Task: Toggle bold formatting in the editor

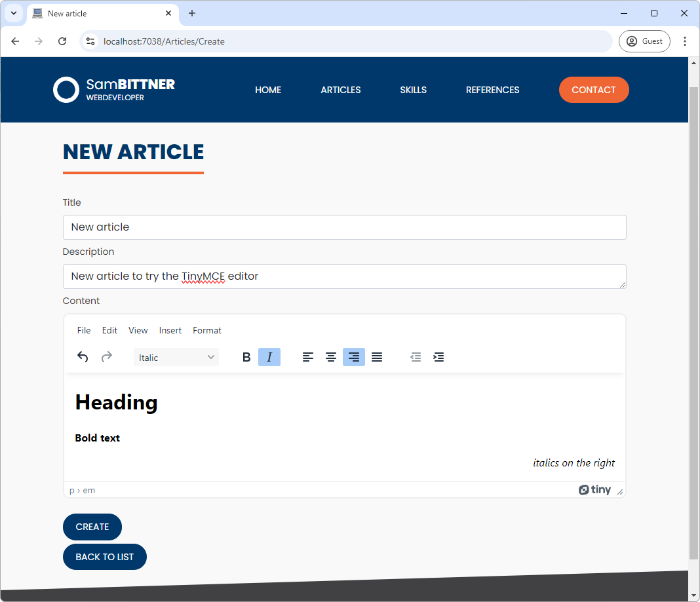Action: (x=246, y=357)
